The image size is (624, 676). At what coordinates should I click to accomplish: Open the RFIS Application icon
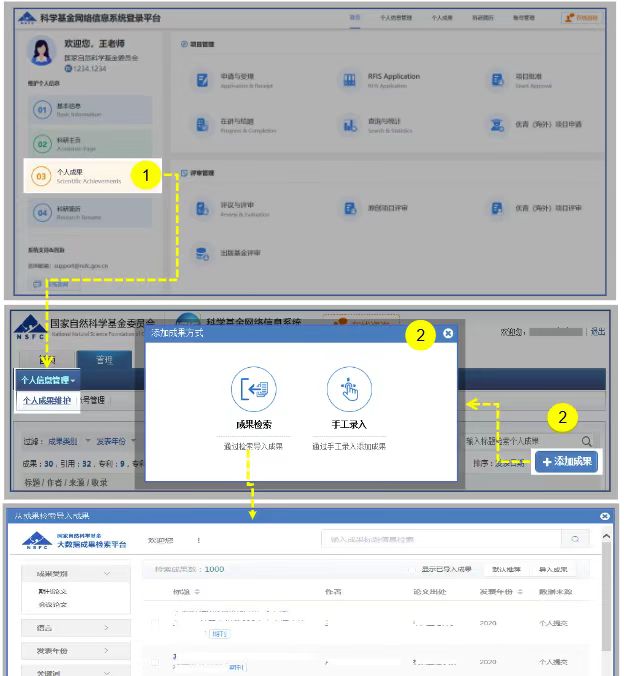349,80
